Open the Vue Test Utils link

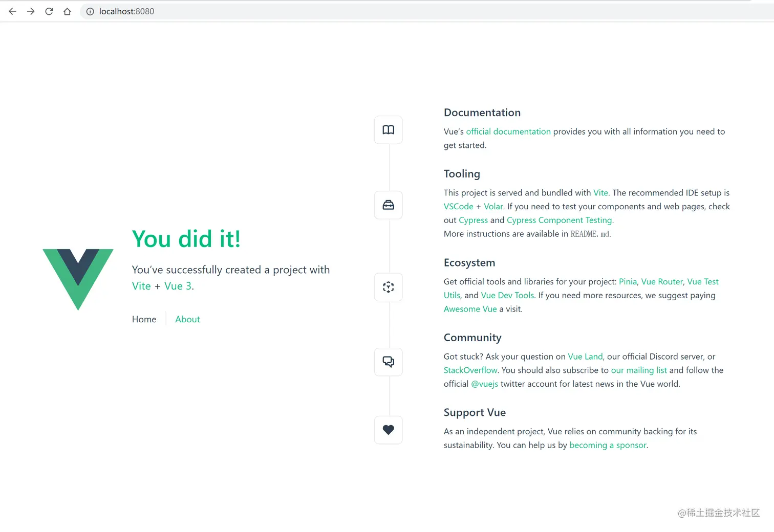(x=703, y=282)
